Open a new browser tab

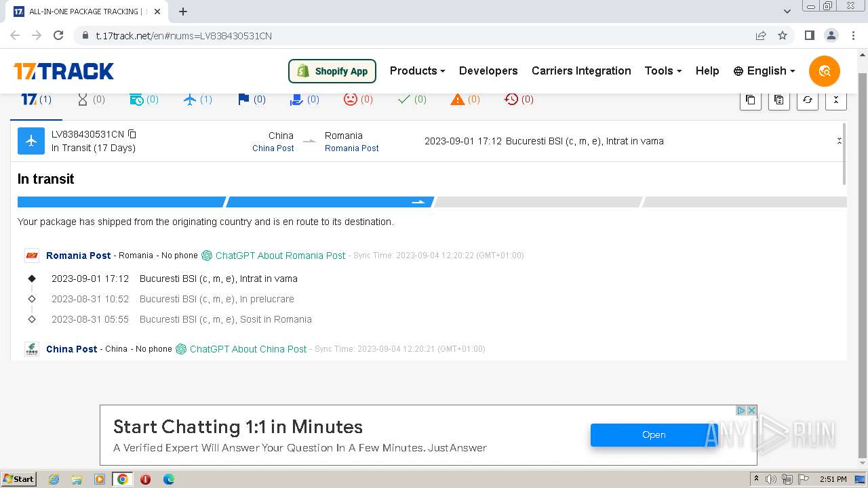[x=183, y=12]
